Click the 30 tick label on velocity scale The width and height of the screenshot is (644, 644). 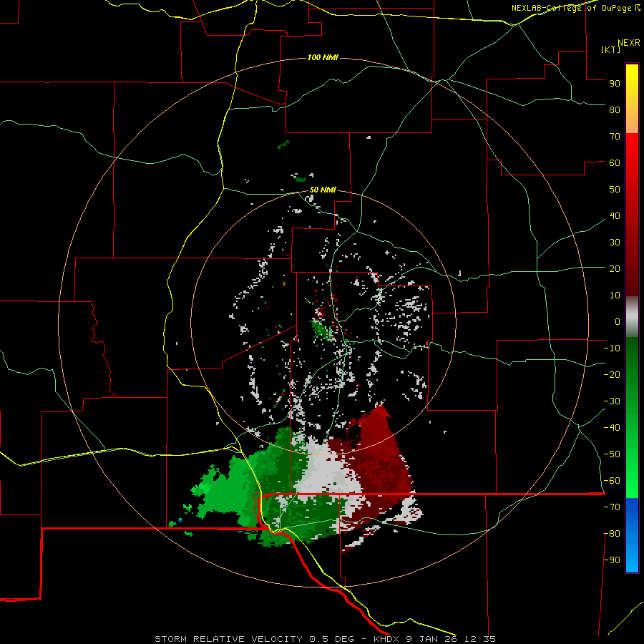(615, 243)
